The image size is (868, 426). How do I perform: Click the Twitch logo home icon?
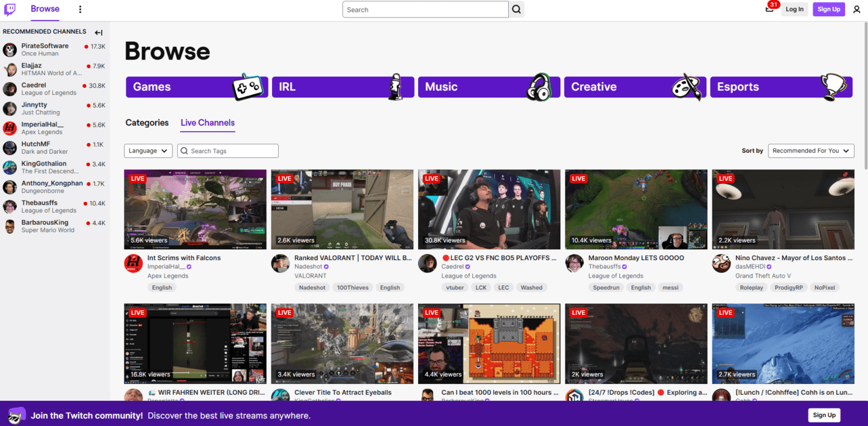[10, 9]
